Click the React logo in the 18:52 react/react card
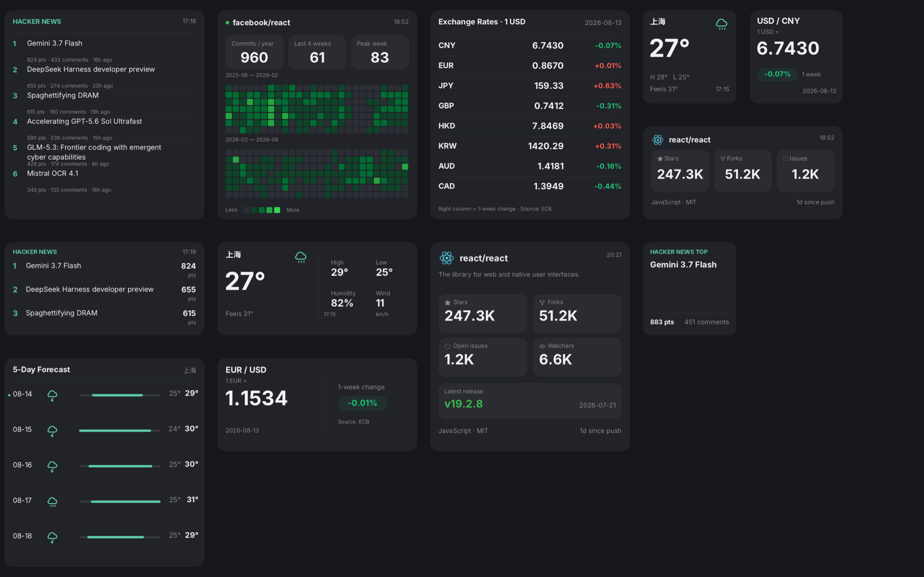This screenshot has height=577, width=924. click(658, 140)
